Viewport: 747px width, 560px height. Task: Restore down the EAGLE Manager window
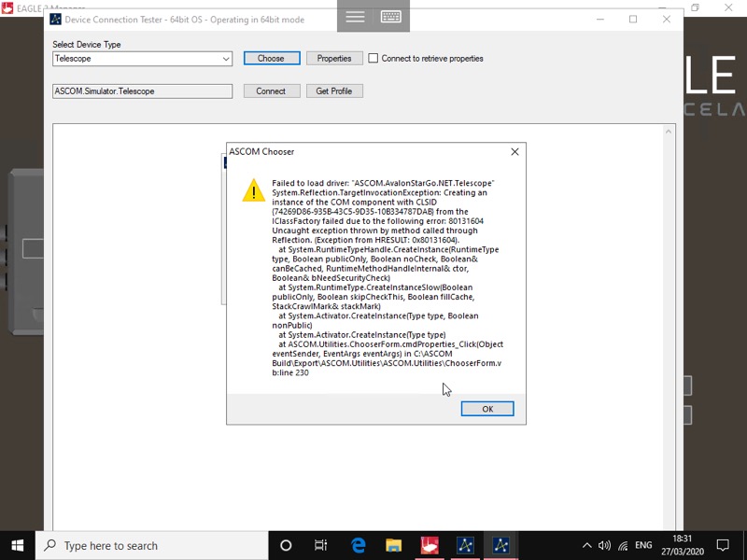point(696,7)
